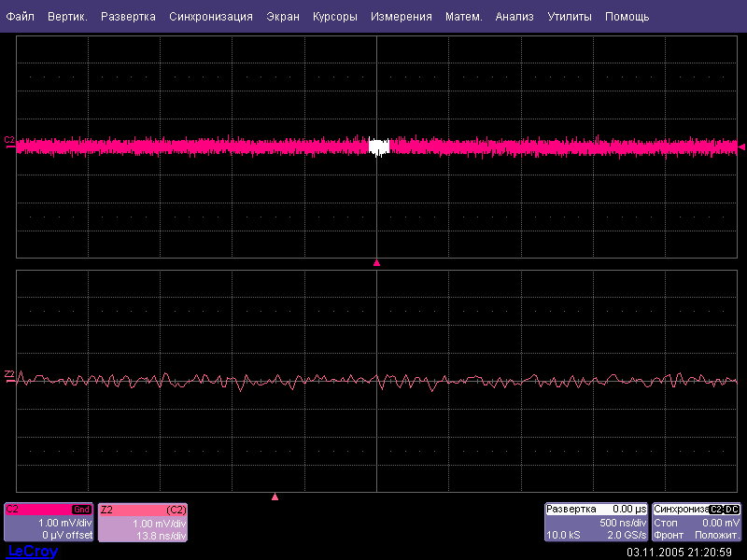The width and height of the screenshot is (747, 560).
Task: Open the Анализ menu
Action: coord(514,17)
